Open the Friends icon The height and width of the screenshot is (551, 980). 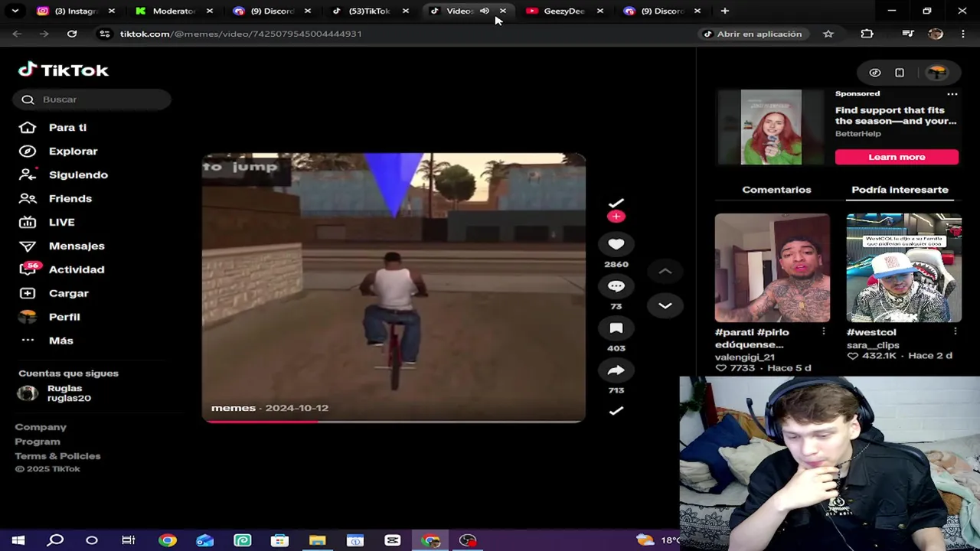[28, 198]
